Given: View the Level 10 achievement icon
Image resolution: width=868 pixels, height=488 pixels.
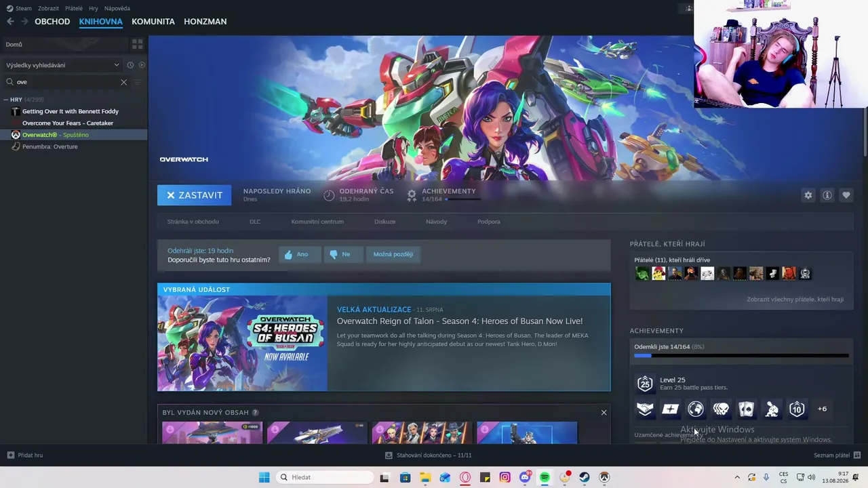Looking at the screenshot, I should coord(797,409).
